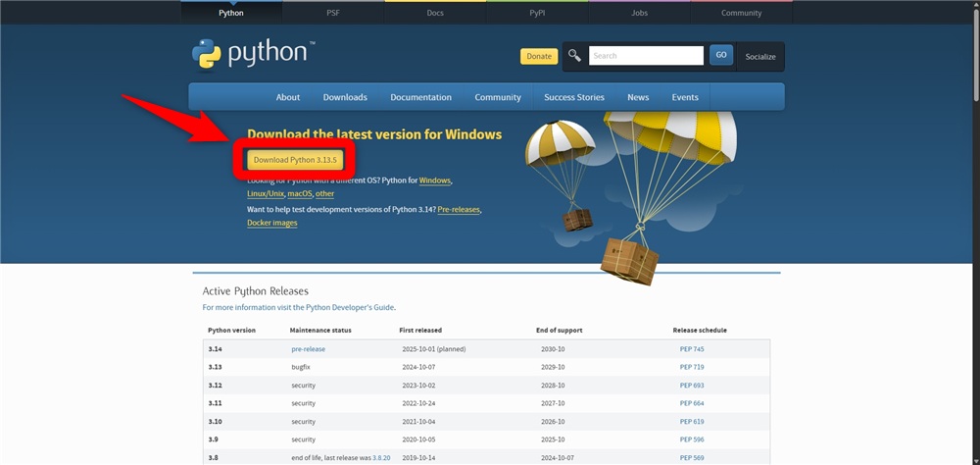Click the Donate button
Image resolution: width=980 pixels, height=465 pixels.
tap(539, 56)
